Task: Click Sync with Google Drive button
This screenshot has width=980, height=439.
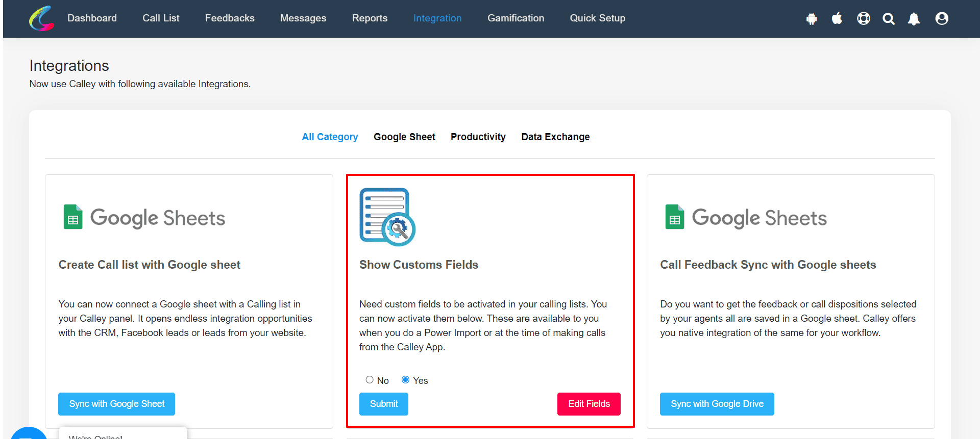Action: (x=717, y=404)
